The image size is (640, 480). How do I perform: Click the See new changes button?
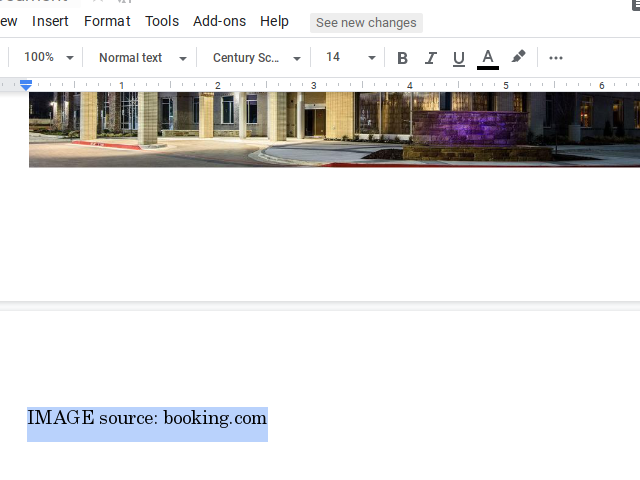tap(366, 23)
